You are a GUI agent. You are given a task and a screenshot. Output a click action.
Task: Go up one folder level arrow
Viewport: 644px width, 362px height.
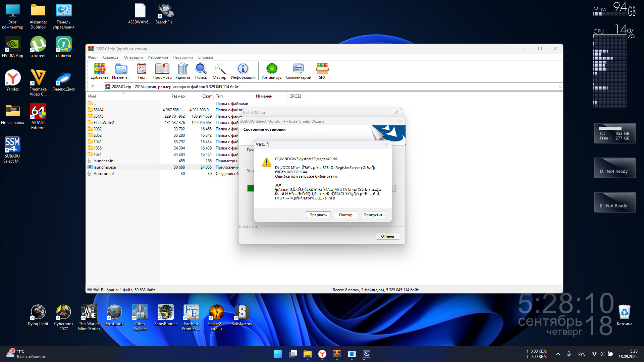93,86
